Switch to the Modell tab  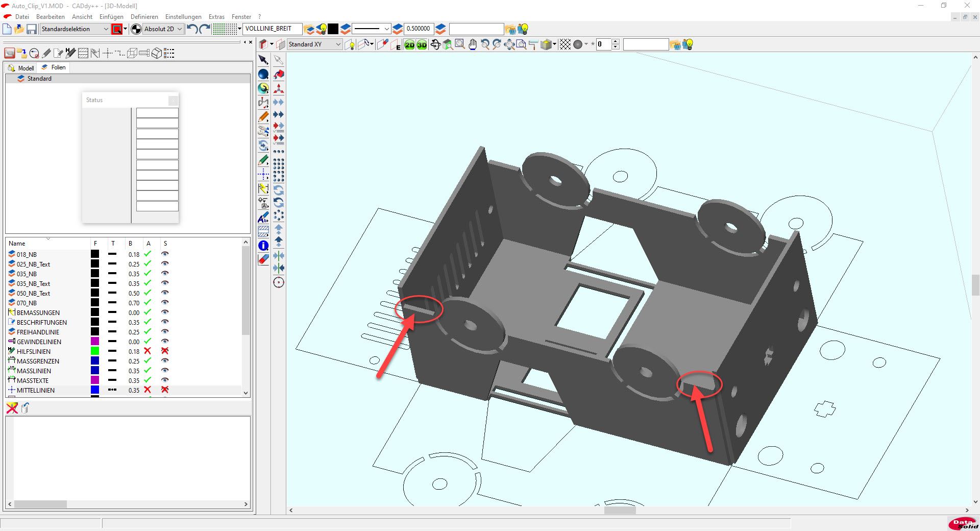click(x=21, y=68)
